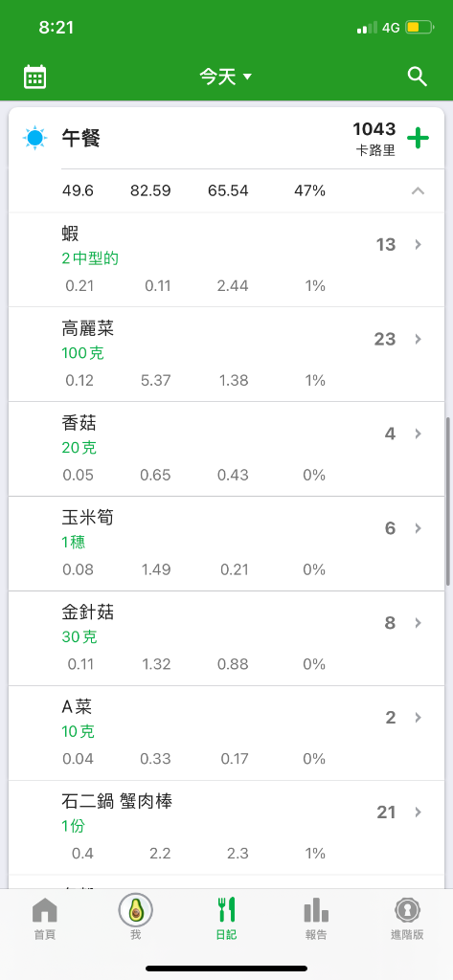Open the 進階版 premium badge icon
This screenshot has width=453, height=980.
[407, 911]
